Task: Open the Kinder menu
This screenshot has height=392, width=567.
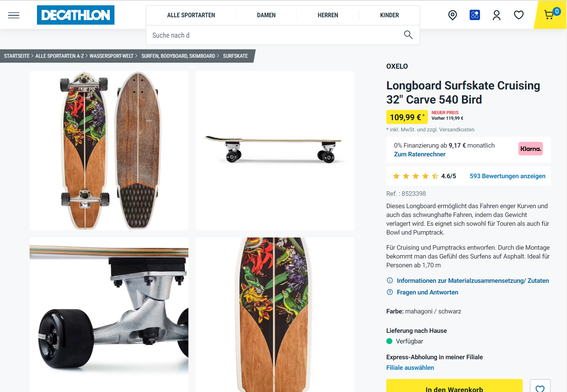Action: click(x=389, y=15)
